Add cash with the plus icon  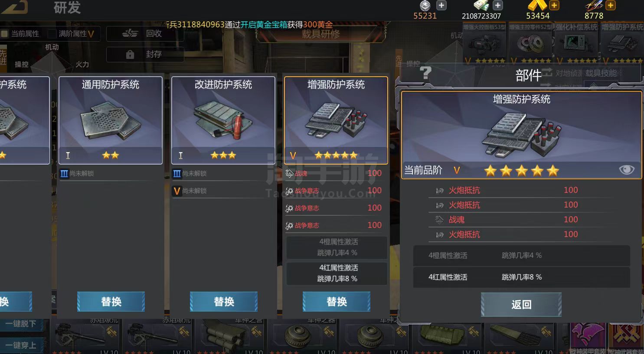click(x=498, y=5)
